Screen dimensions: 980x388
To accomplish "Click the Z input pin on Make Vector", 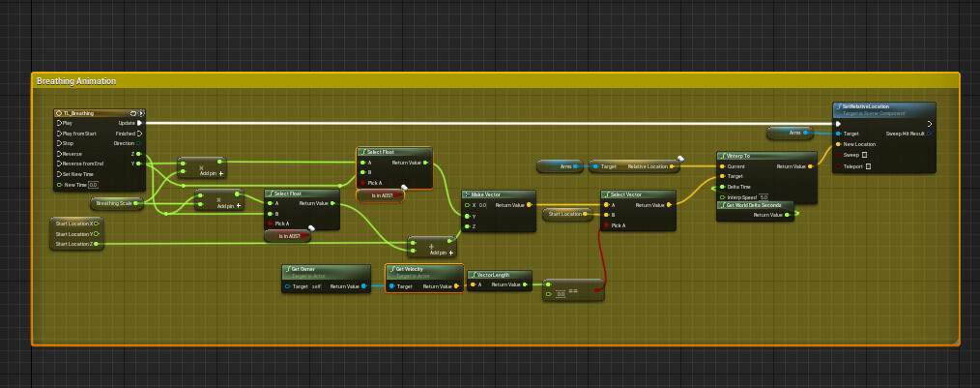I will coord(466,226).
